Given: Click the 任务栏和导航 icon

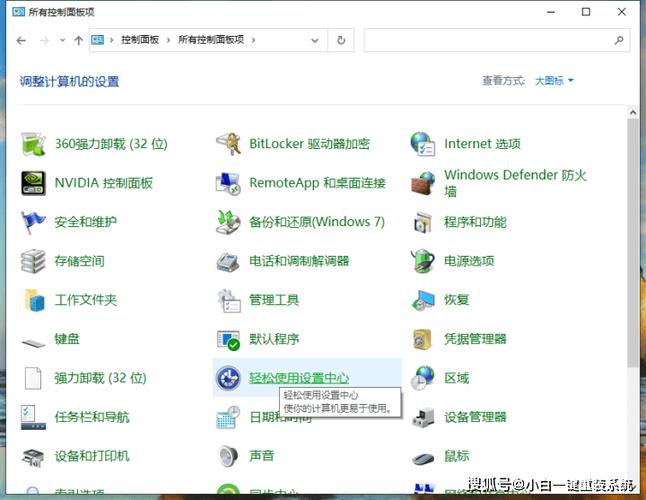Looking at the screenshot, I should coord(33,417).
